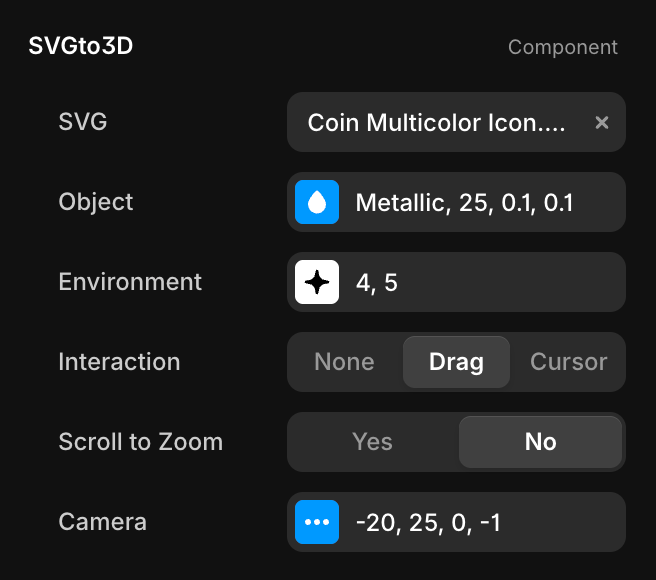Click the blue ellipsis icon in Camera row
656x580 pixels.
tap(317, 522)
